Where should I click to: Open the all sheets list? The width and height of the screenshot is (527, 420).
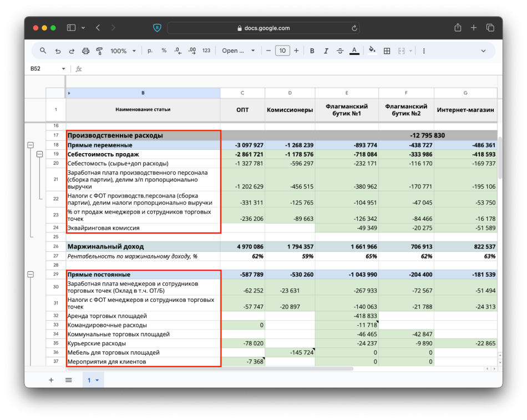[x=68, y=380]
